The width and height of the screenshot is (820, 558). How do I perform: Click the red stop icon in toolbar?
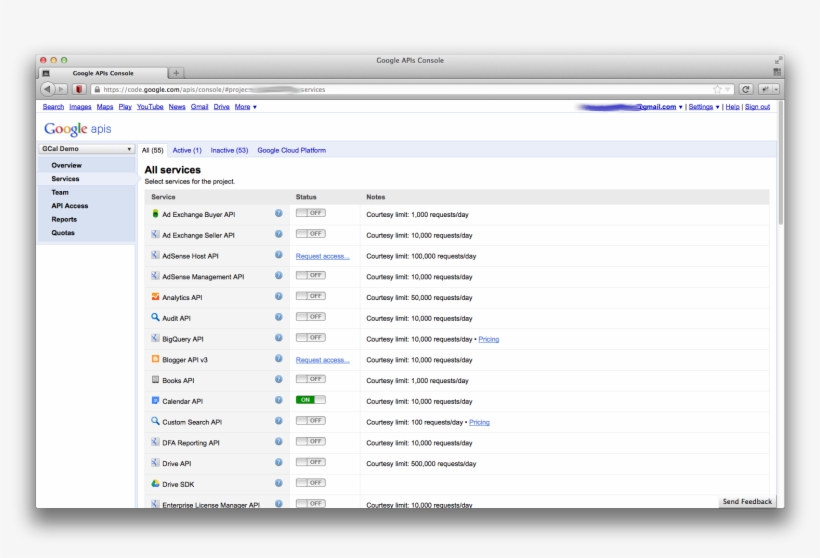(79, 89)
